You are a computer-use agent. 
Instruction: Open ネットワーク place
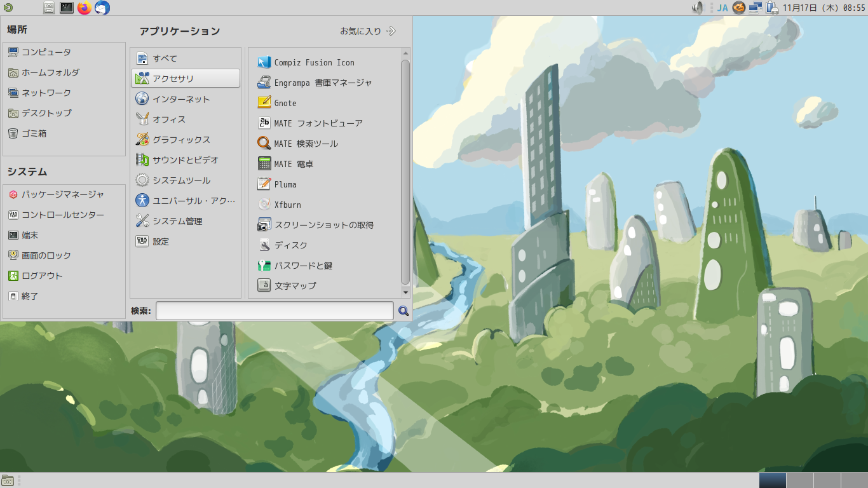64,93
